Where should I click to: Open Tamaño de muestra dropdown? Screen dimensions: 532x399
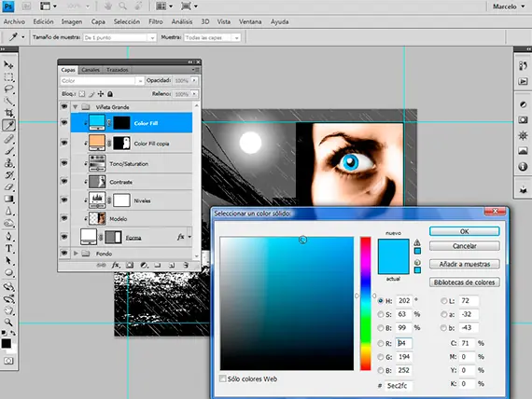tap(119, 37)
